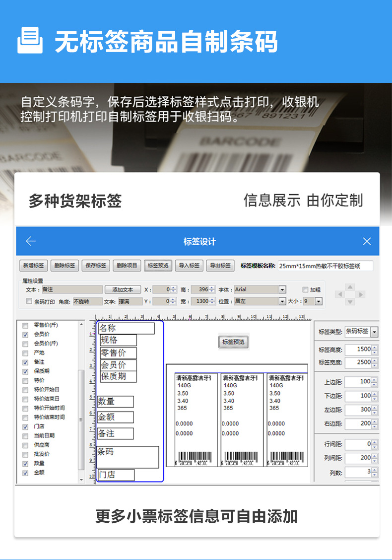Click the down arrow on the direction pad

(350, 302)
